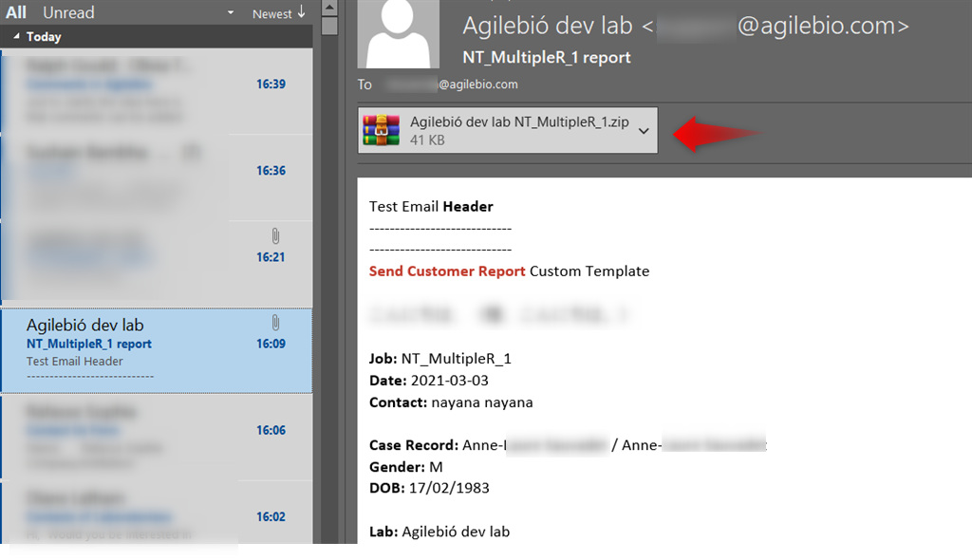Switch to the Unread messages filter
Image resolution: width=972 pixels, height=560 pixels.
[68, 12]
